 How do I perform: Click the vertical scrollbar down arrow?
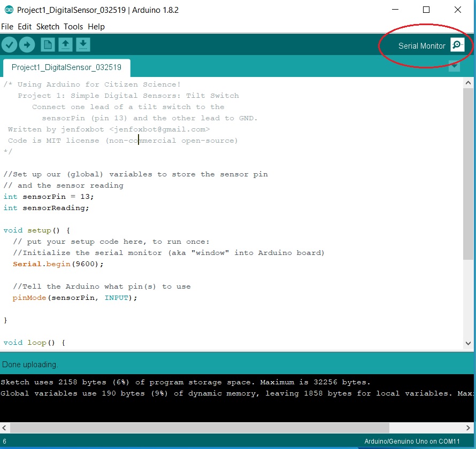click(x=468, y=344)
